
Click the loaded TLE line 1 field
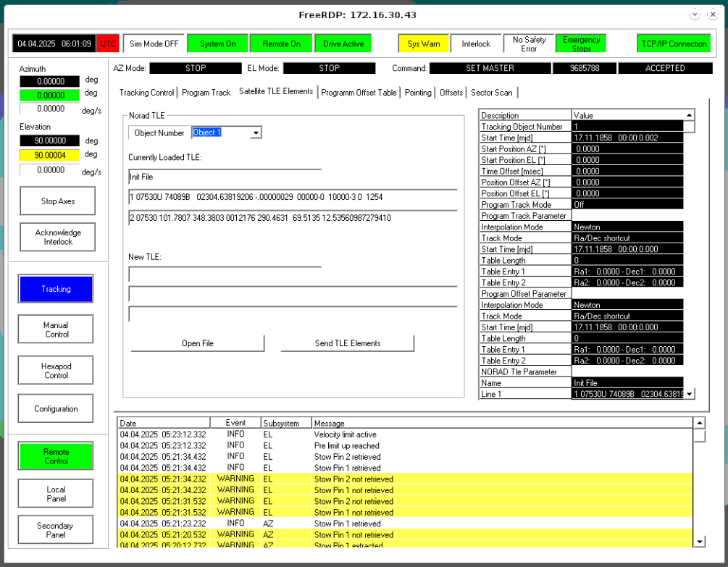[x=293, y=197]
